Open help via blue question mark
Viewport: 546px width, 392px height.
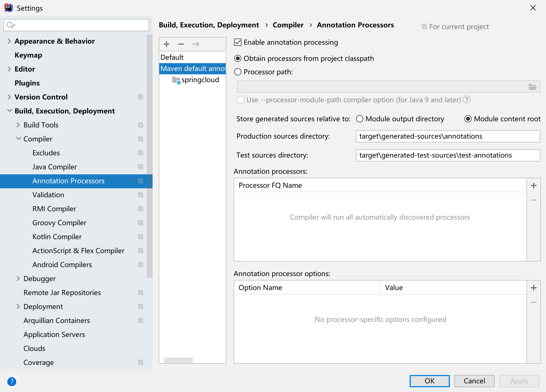click(x=12, y=381)
